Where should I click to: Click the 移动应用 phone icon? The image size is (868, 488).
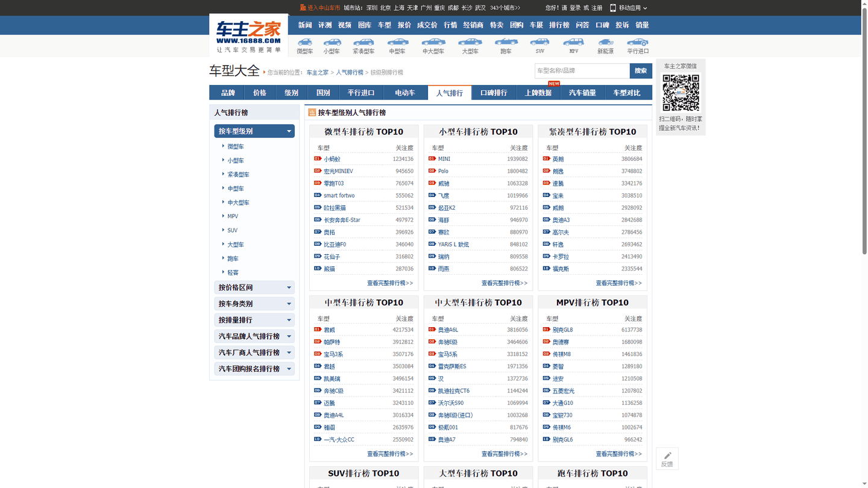[x=613, y=8]
